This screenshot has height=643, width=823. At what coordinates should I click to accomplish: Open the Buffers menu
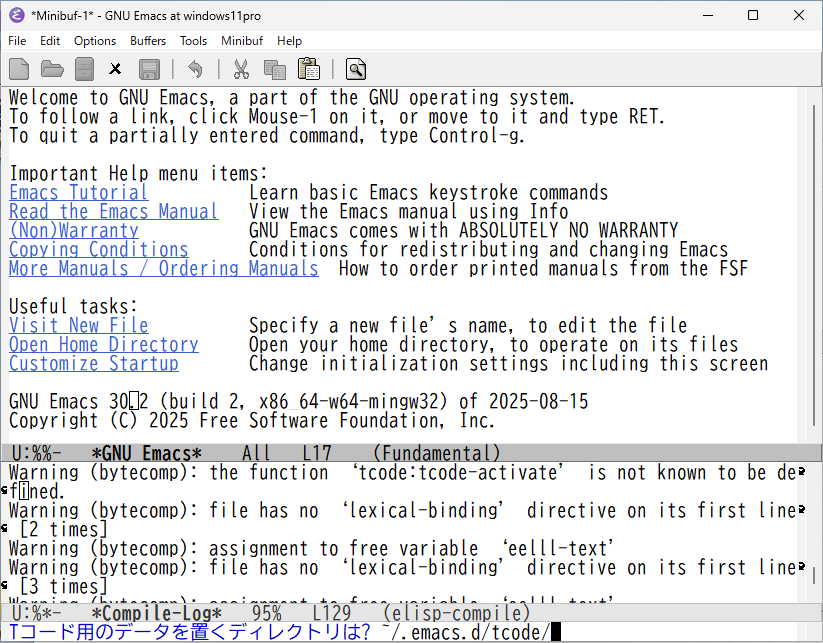(148, 41)
